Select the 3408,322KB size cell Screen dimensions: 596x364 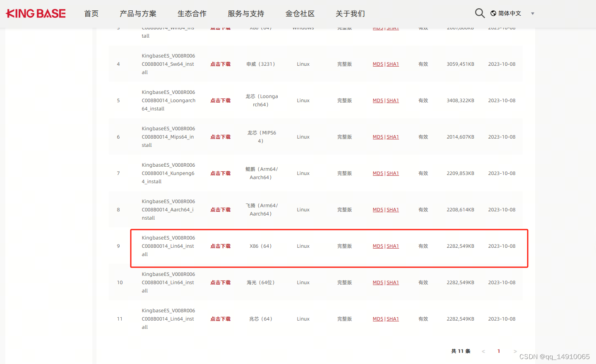460,101
